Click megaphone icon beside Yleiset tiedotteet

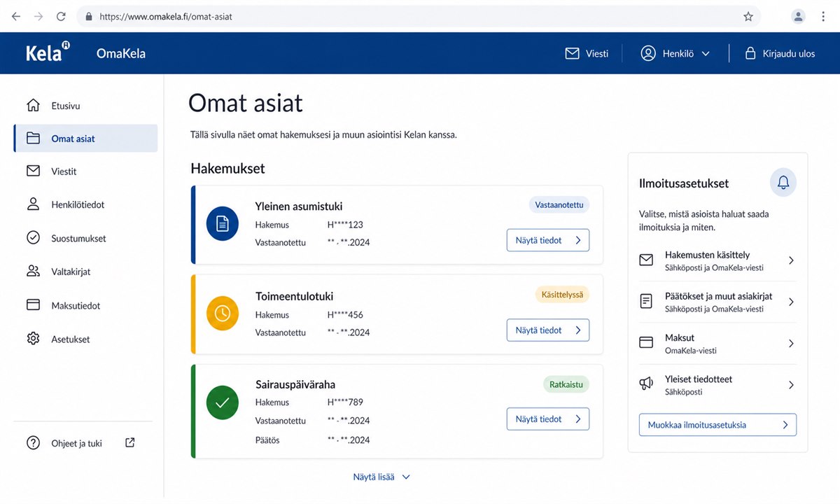[646, 384]
